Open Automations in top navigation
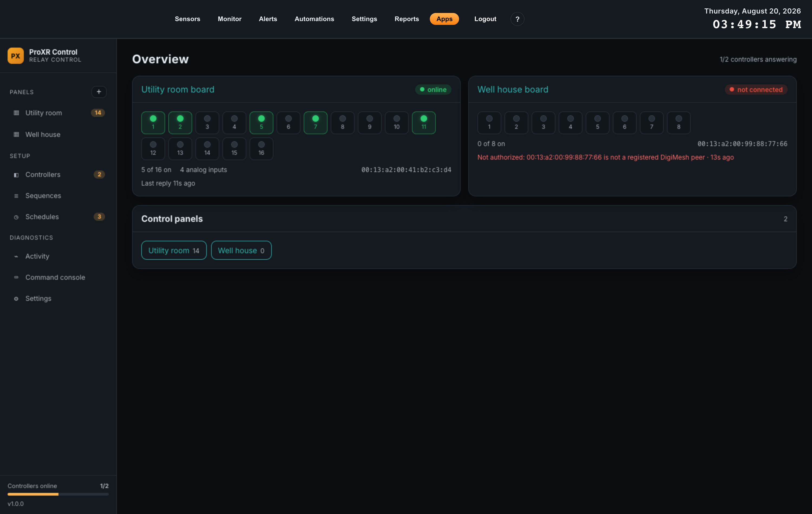Screen dimensions: 812x514 pyautogui.click(x=314, y=19)
